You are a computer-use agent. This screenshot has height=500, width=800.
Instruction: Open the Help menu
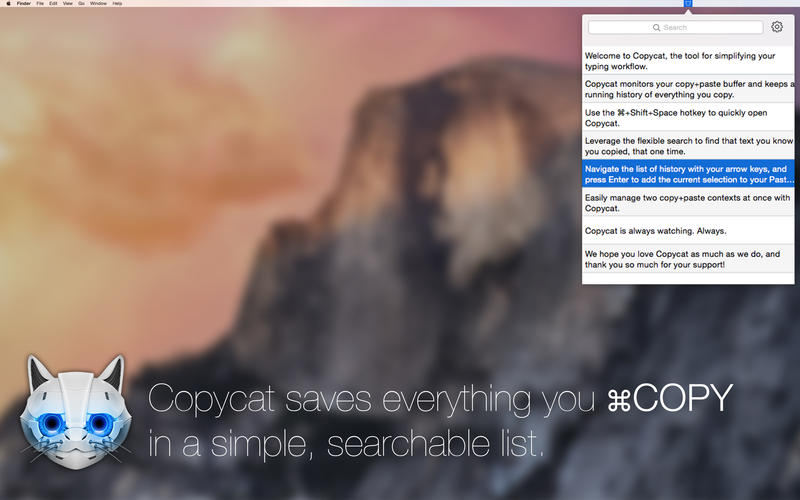coord(117,3)
